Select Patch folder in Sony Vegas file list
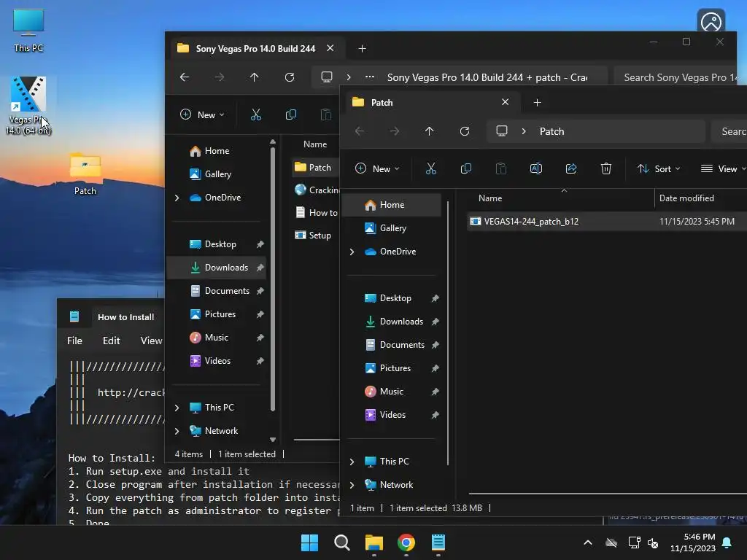The height and width of the screenshot is (560, 747). pos(314,167)
